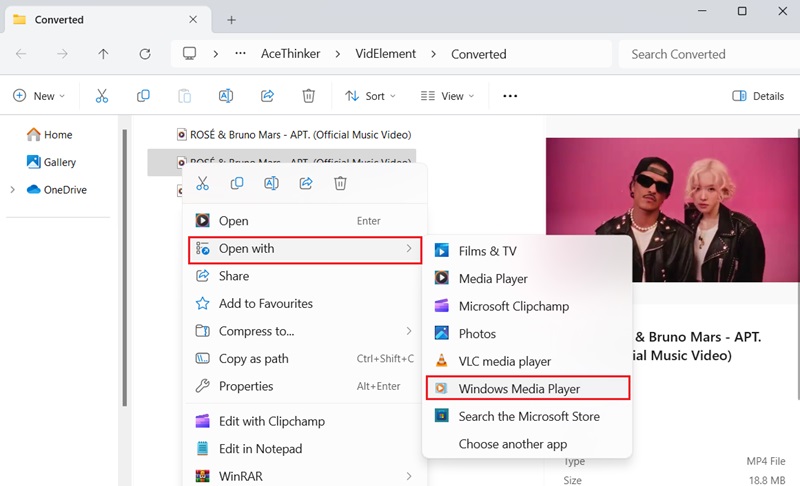Copy via context menu copy icon

point(237,183)
